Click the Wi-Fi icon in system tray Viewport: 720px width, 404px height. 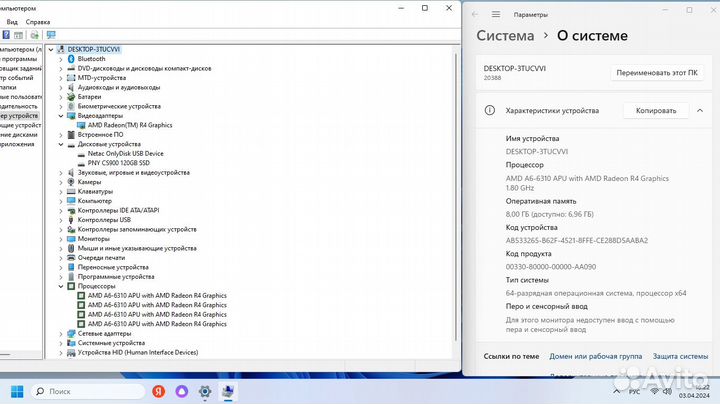655,391
